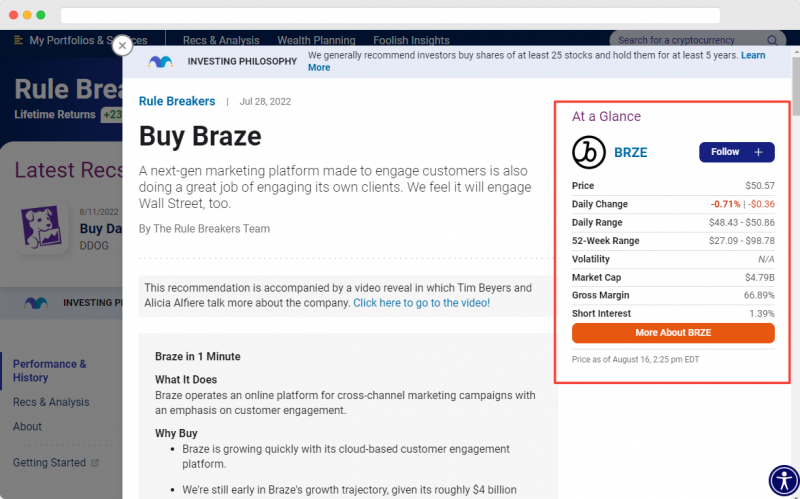This screenshot has height=499, width=800.
Task: Click the DDOG ticker in Latest Recs
Action: point(94,246)
